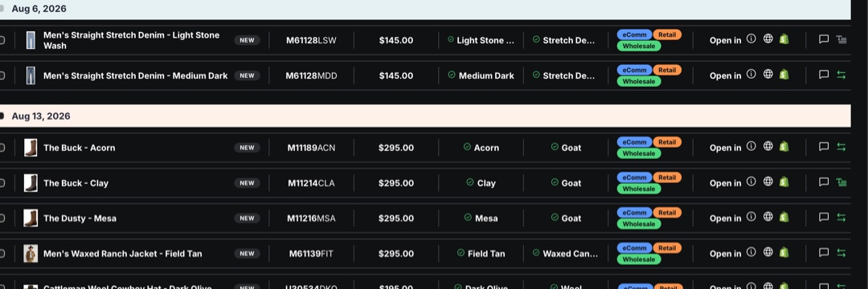Open comments for The Buck - Clay
Viewport: 868px width, 289px height.
point(824,181)
